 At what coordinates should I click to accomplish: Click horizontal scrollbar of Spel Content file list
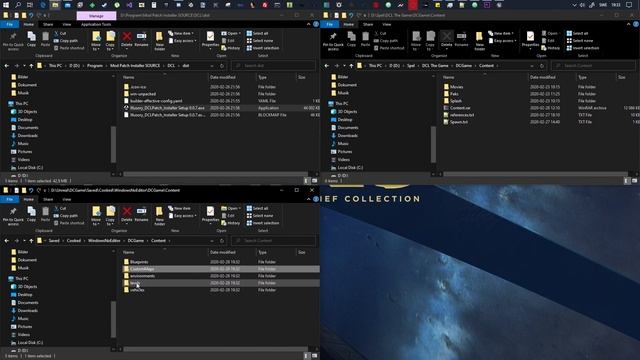click(535, 174)
